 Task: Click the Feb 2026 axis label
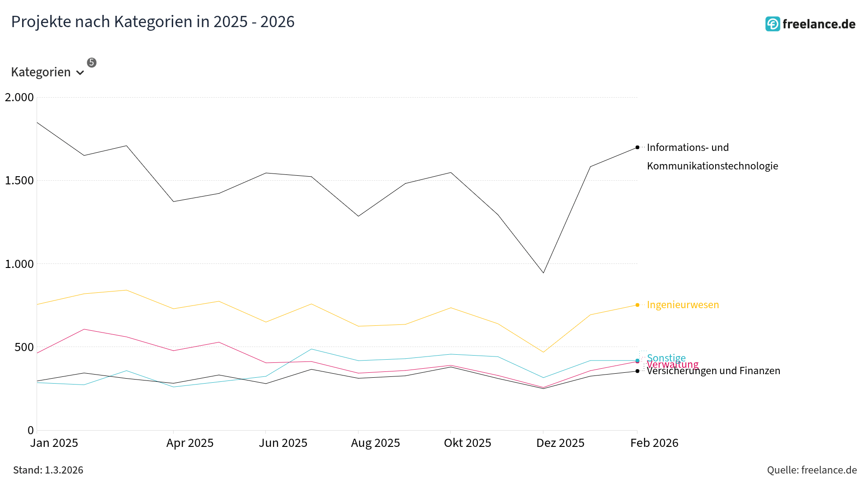(x=654, y=443)
